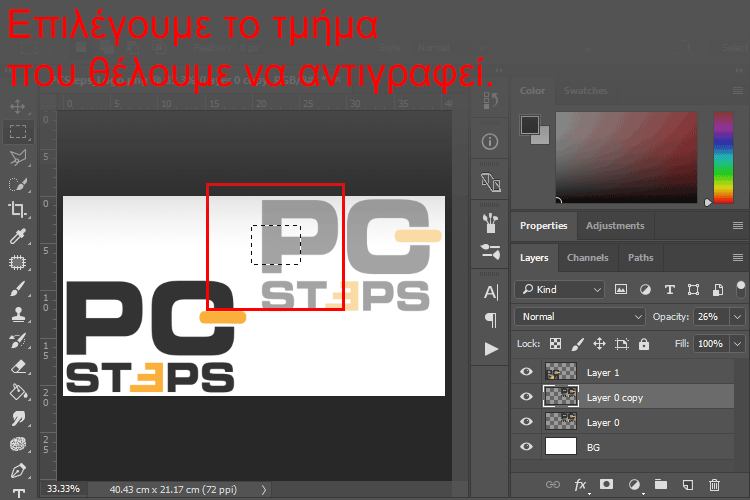This screenshot has width=750, height=500.
Task: Open the Properties panel options menu
Action: pos(738,226)
